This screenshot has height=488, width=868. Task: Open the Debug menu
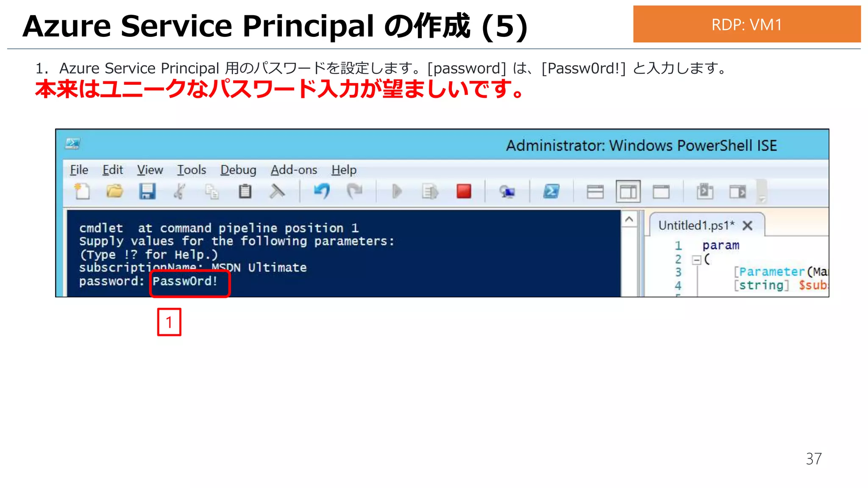tap(238, 170)
